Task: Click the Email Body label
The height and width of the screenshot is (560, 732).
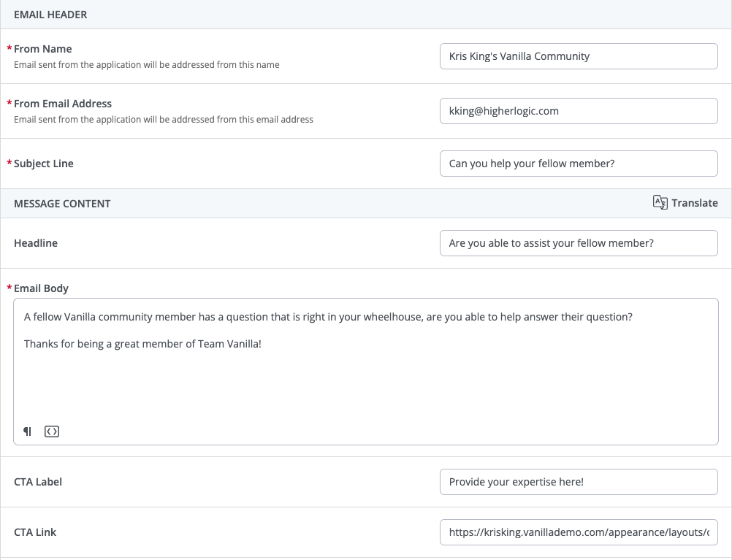Action: point(41,288)
